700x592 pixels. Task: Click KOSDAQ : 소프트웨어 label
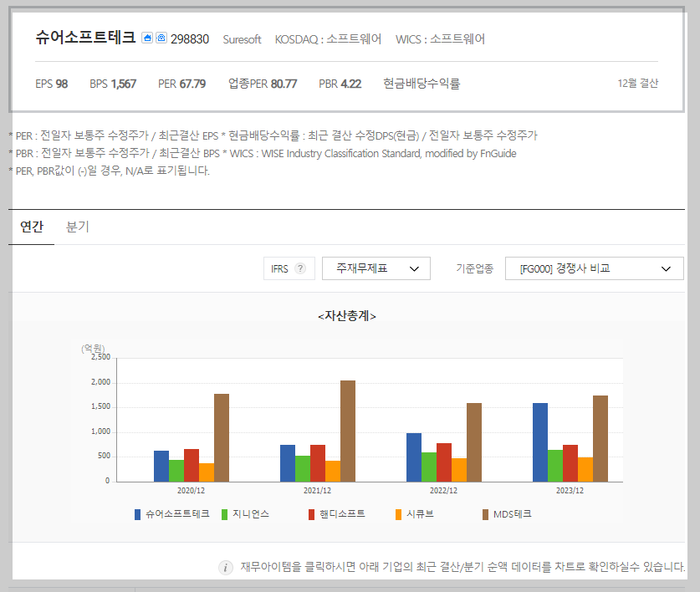[328, 39]
